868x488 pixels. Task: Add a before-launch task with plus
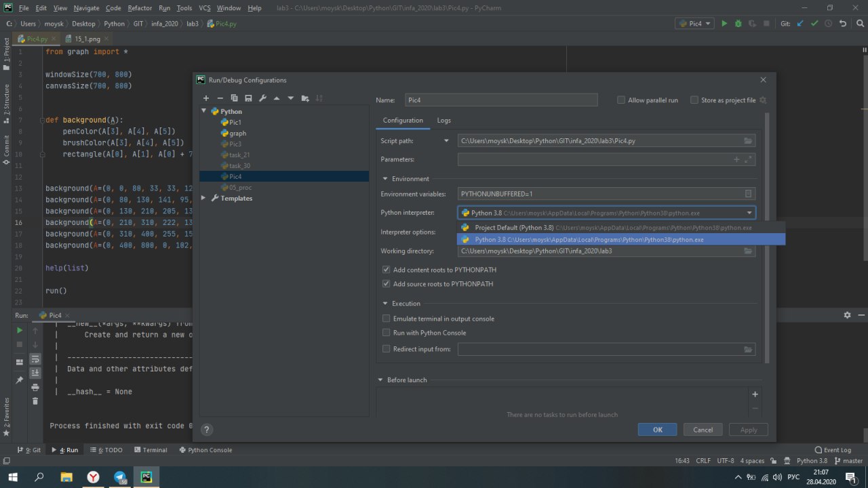[755, 394]
